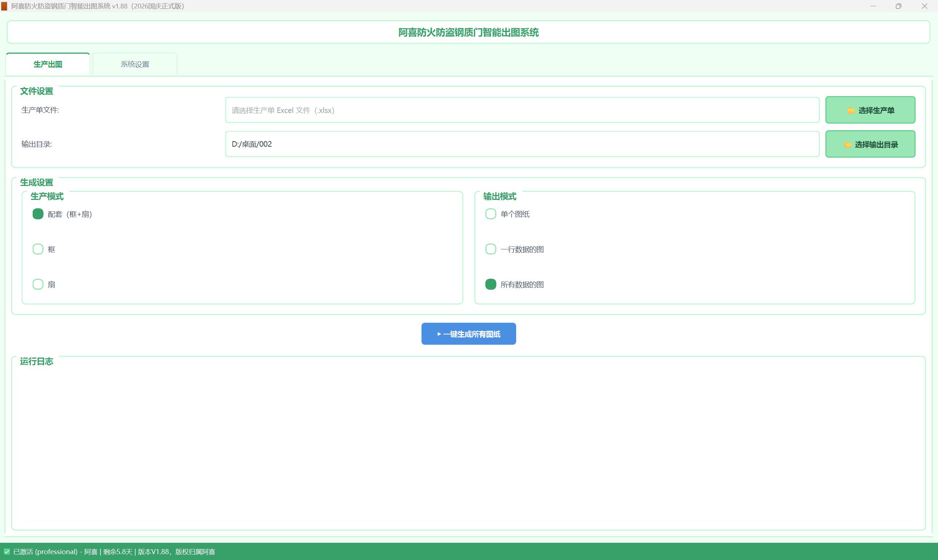Click the door app icon in title bar
The width and height of the screenshot is (938, 560).
[x=4, y=6]
